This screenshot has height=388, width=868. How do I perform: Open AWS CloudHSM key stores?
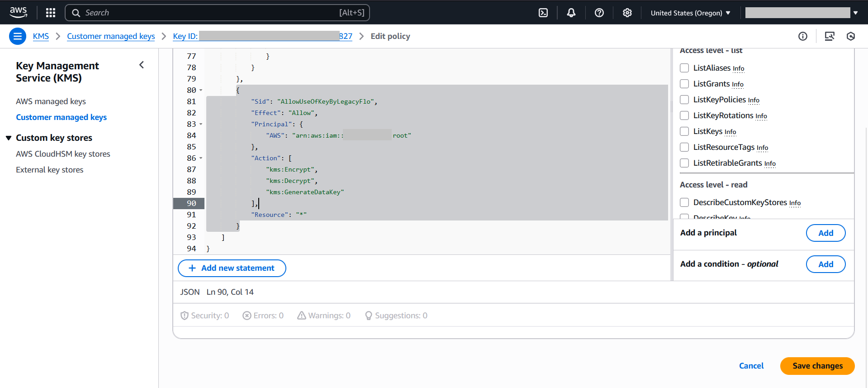[x=63, y=154]
